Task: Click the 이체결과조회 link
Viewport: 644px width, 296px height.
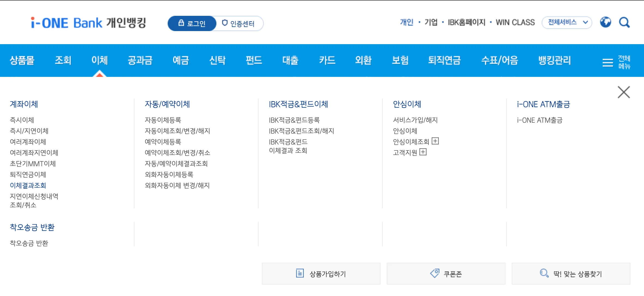Action: point(28,185)
